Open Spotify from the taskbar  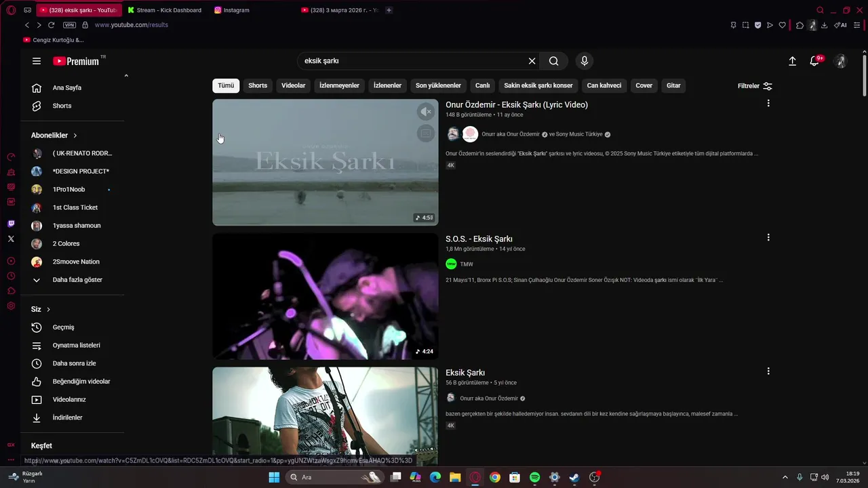(534, 478)
